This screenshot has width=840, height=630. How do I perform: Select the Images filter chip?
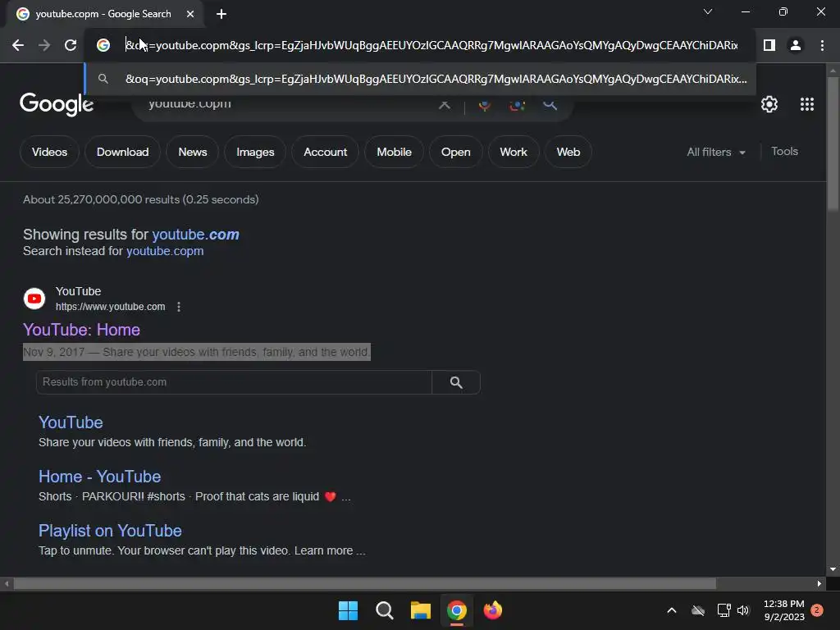(x=255, y=152)
